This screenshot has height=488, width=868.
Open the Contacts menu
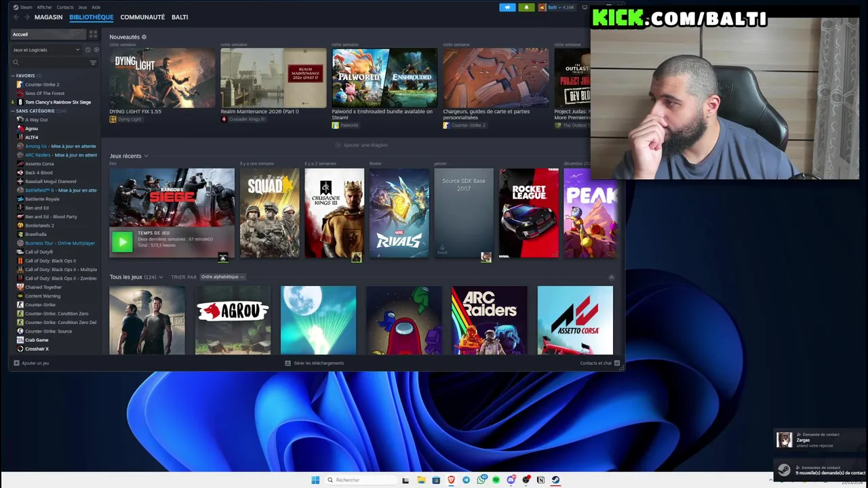[65, 7]
